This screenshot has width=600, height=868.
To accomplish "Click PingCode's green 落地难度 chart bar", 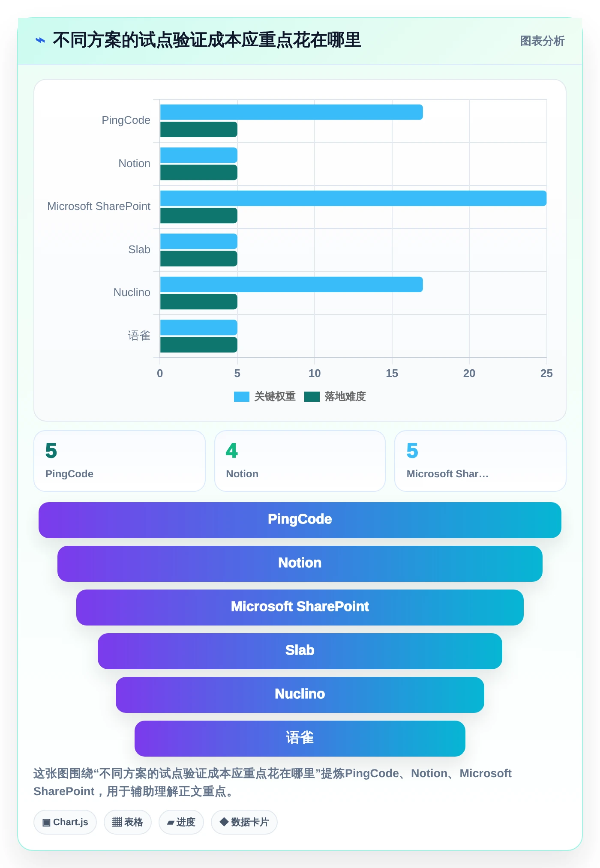I will coord(198,129).
